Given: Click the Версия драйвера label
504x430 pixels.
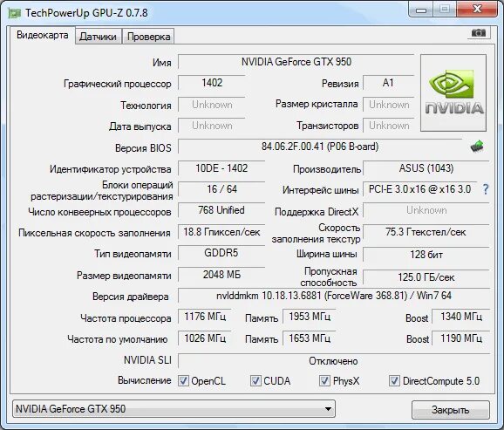Looking at the screenshot, I should coord(130,297).
